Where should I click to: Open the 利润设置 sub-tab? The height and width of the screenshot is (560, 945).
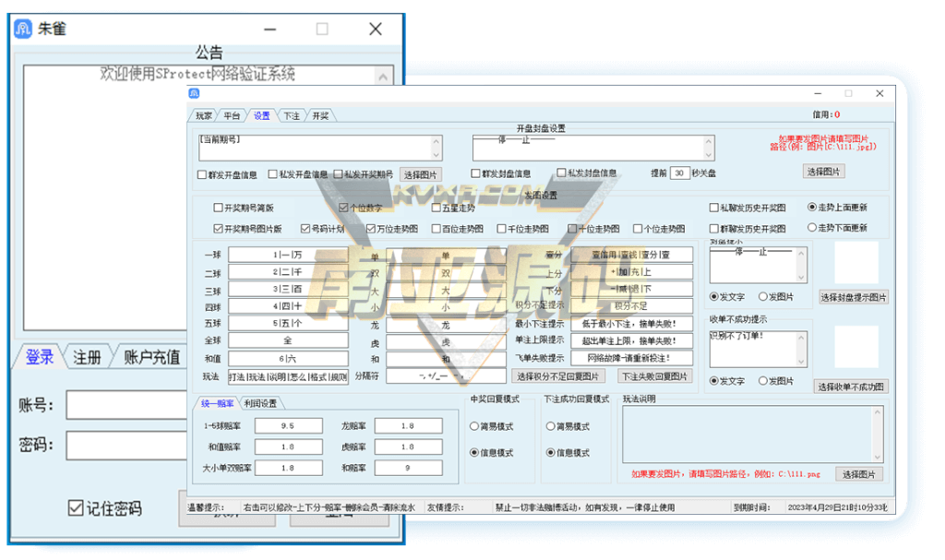tap(259, 403)
